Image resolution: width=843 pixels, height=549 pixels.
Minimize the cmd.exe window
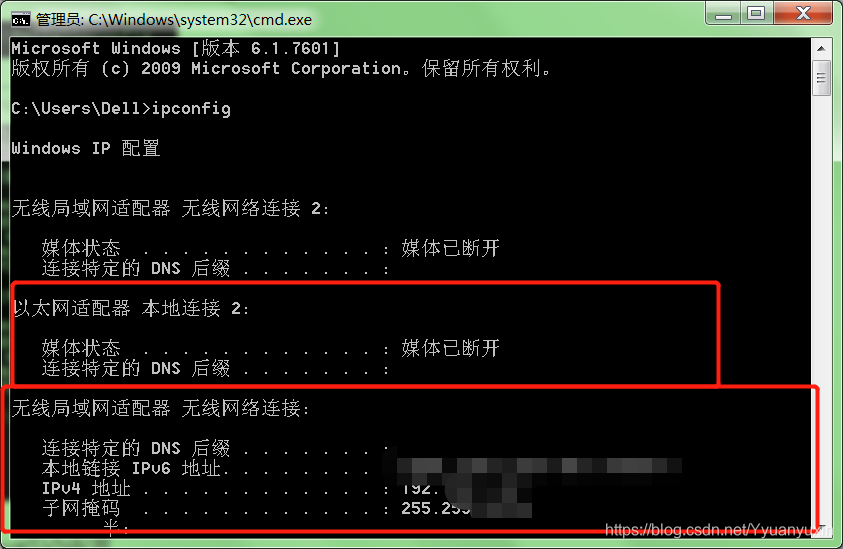(x=723, y=14)
